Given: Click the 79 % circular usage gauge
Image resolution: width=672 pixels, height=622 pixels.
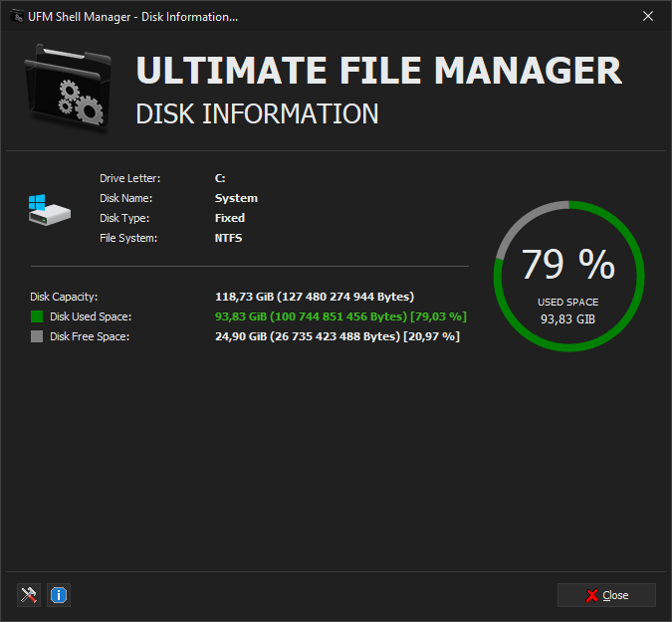Looking at the screenshot, I should pyautogui.click(x=568, y=277).
